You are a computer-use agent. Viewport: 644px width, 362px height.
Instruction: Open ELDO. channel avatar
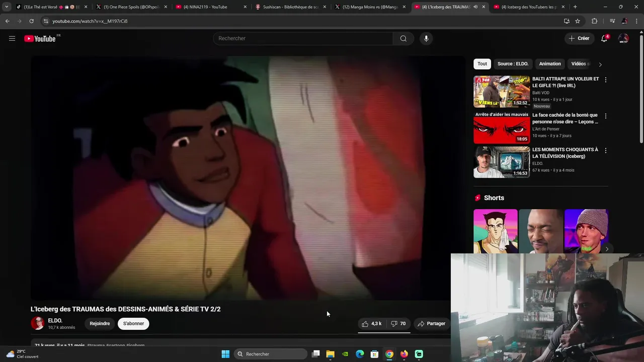(38, 323)
